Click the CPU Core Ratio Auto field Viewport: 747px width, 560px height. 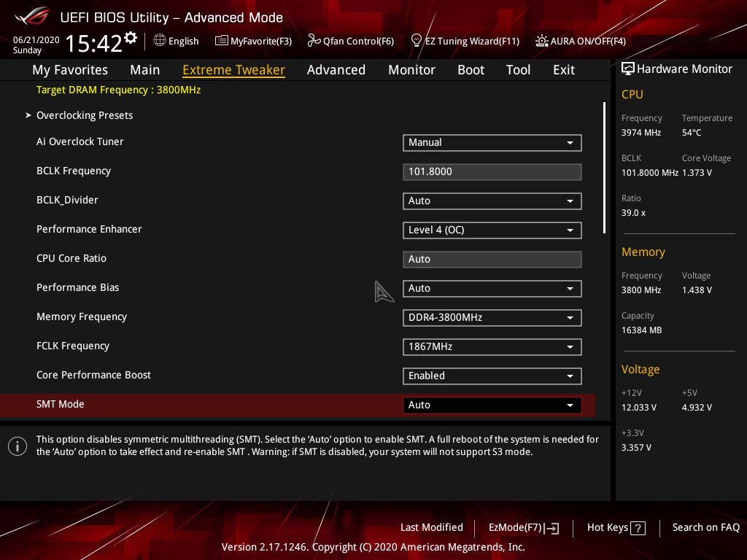click(x=492, y=260)
